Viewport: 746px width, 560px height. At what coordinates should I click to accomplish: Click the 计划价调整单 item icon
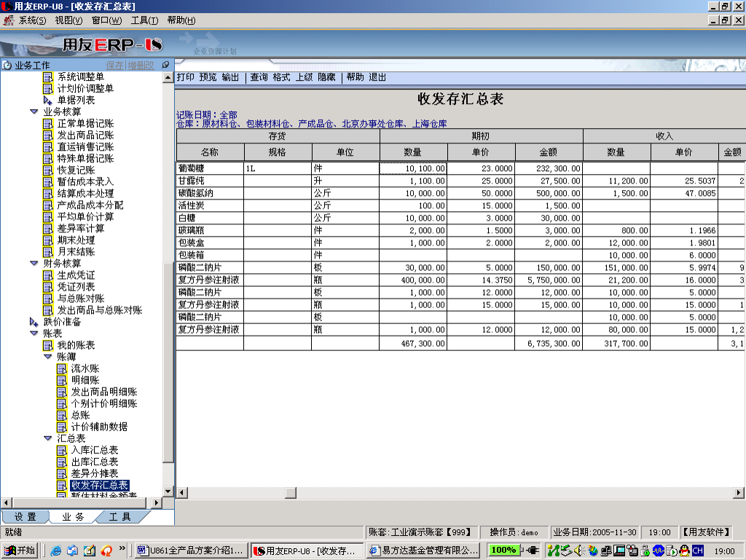pos(48,89)
